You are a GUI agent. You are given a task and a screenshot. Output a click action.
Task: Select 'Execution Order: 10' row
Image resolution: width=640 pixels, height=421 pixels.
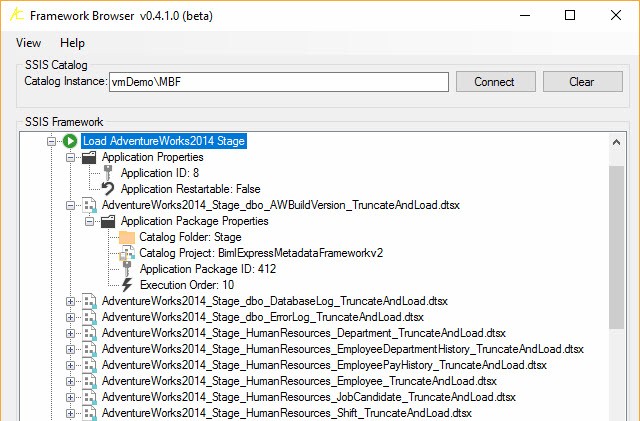click(187, 285)
